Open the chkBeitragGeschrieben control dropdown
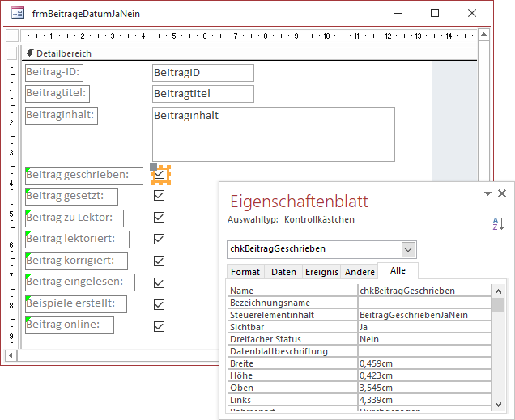 408,250
